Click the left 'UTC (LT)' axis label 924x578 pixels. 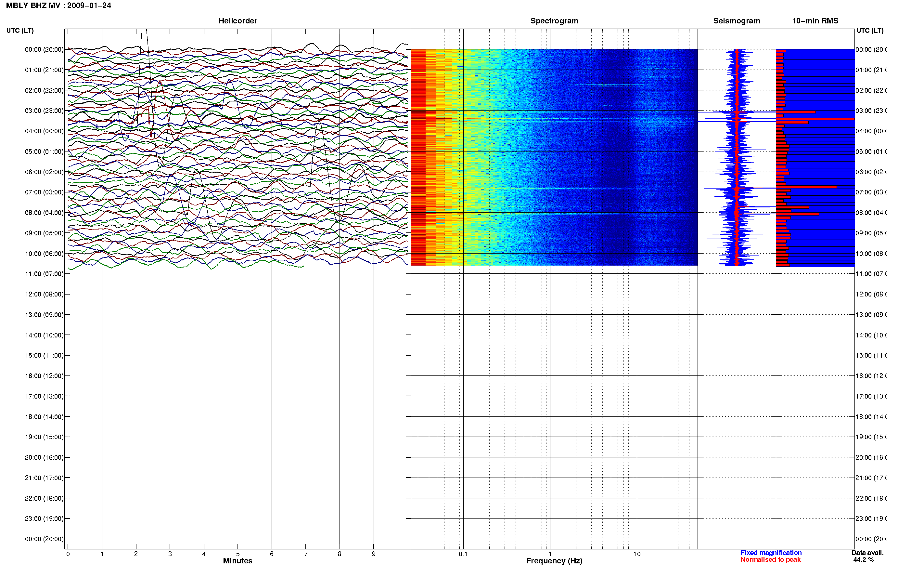[x=20, y=31]
